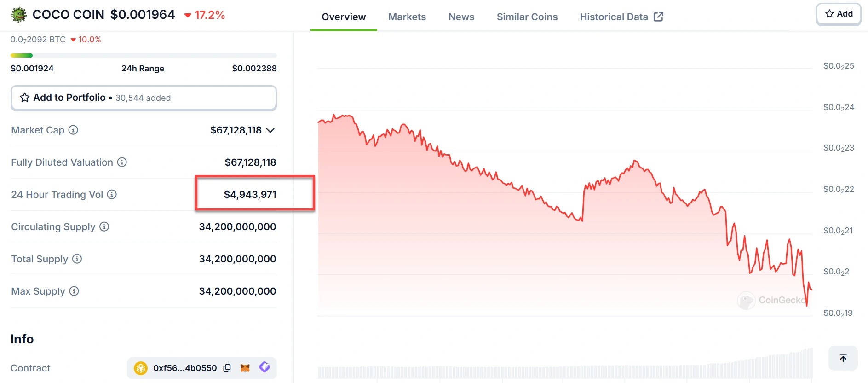Open Circulating Supply info icon
The image size is (868, 383).
[x=104, y=226]
